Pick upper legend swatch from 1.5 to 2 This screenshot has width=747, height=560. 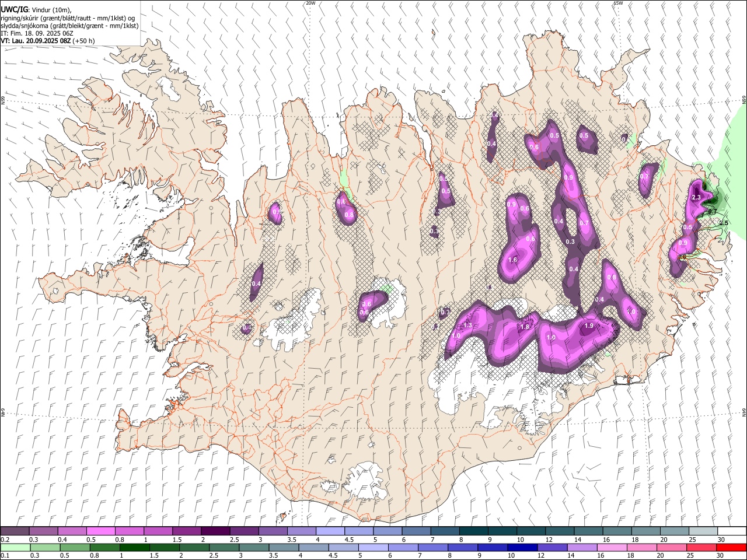click(x=187, y=531)
